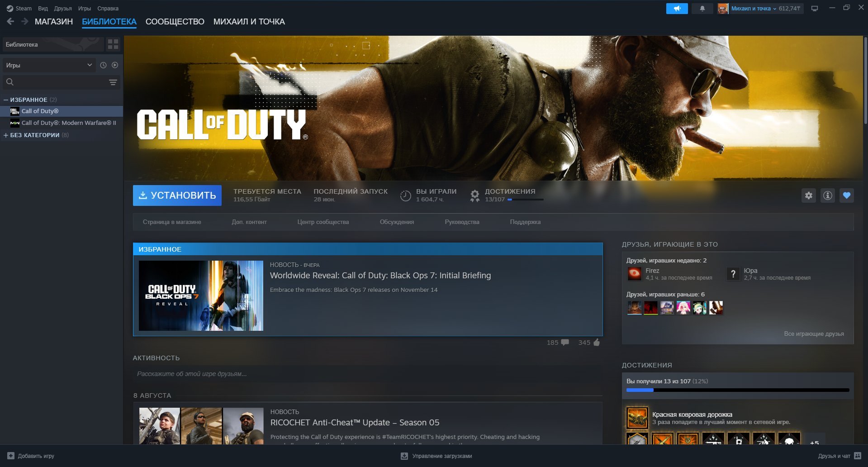Open Юра's question-mark avatar

[x=733, y=274]
